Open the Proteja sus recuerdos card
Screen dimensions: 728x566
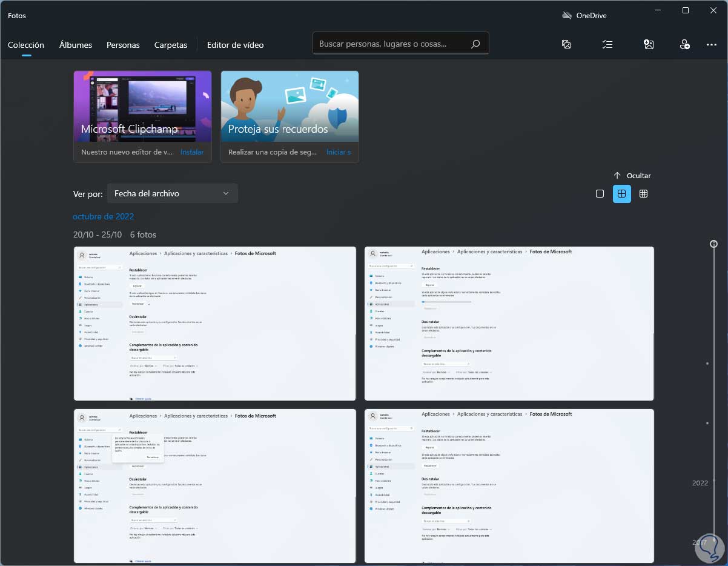click(290, 116)
